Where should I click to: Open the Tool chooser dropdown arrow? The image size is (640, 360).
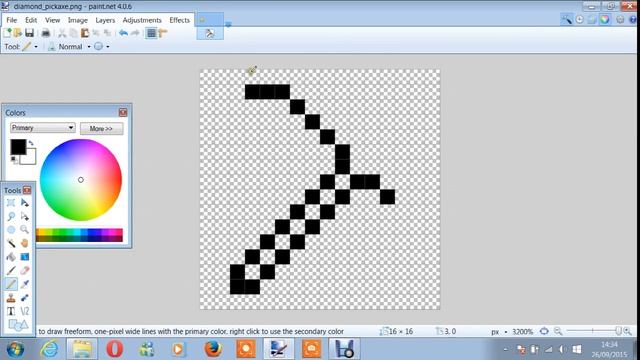[x=36, y=47]
